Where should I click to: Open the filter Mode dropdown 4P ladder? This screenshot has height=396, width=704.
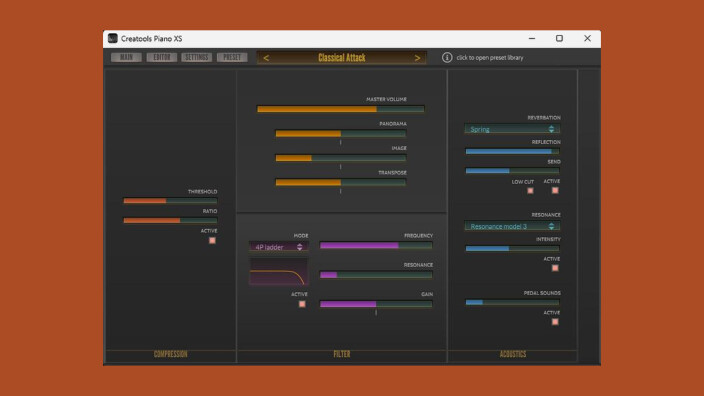tap(279, 247)
